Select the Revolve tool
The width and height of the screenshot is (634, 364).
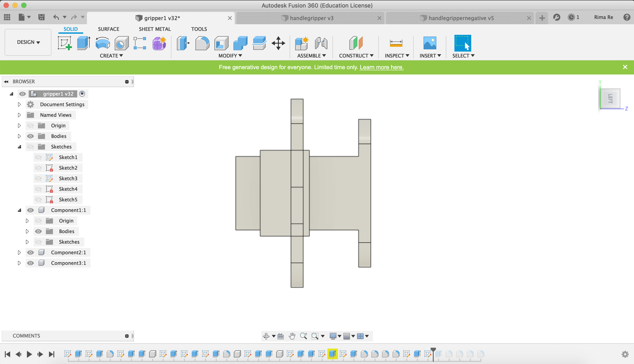pos(103,43)
